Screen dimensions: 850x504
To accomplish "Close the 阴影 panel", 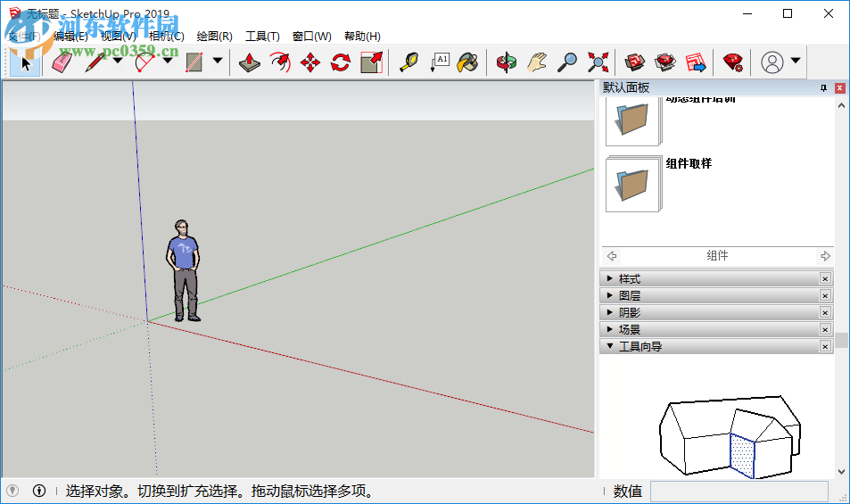I will coord(825,312).
